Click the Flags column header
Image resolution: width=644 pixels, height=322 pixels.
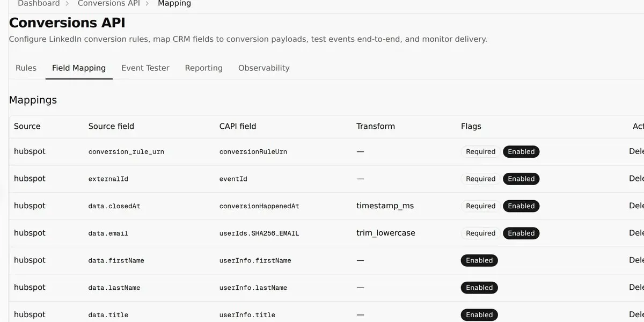click(471, 127)
